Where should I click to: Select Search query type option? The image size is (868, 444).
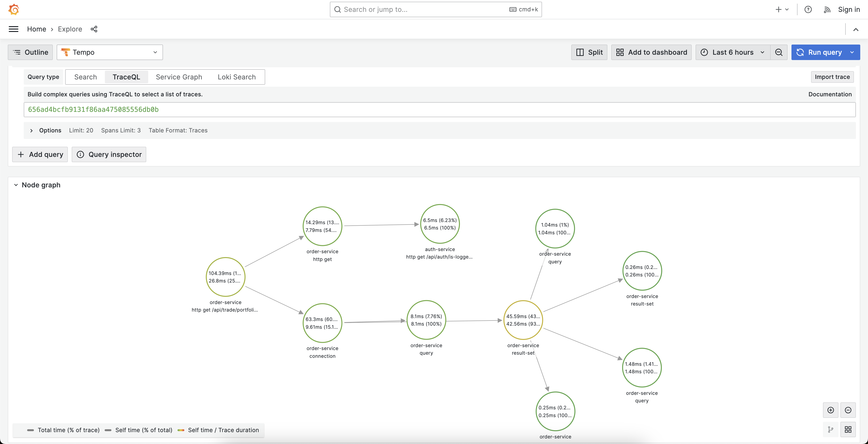85,77
